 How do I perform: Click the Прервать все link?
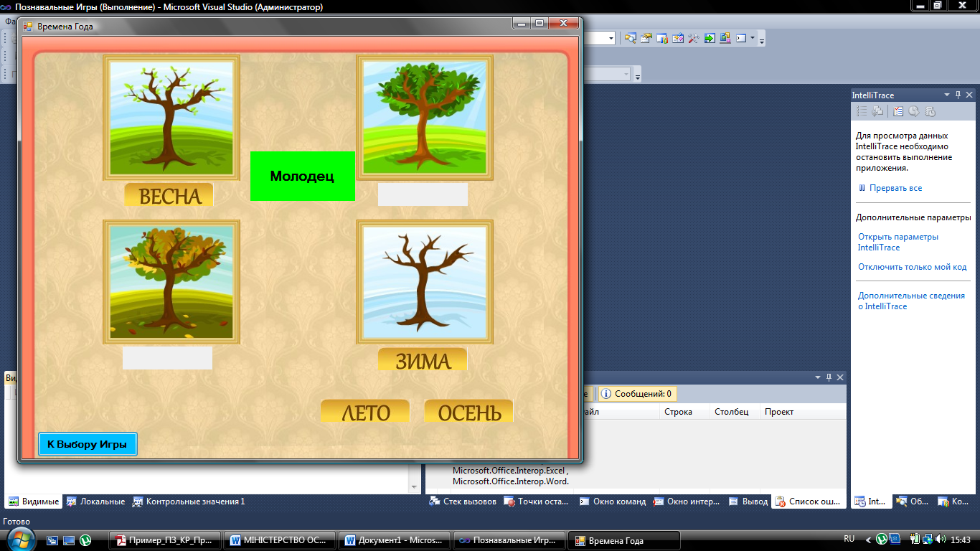(895, 188)
